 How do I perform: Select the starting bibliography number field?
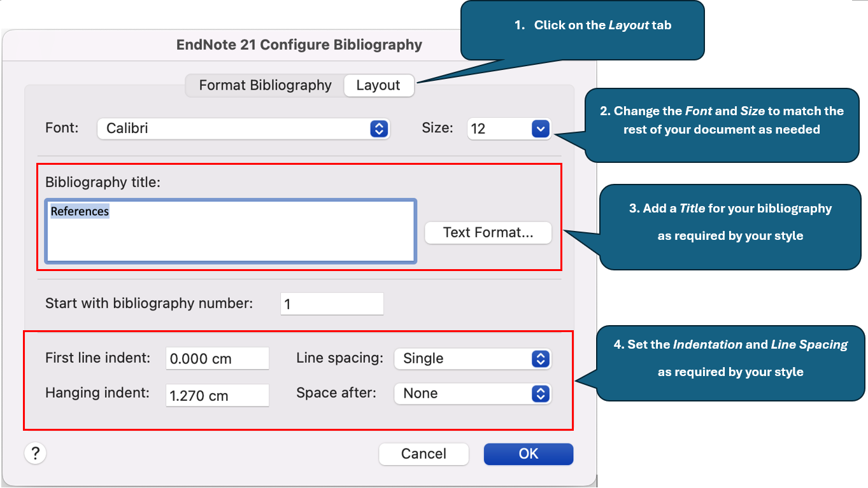pos(331,303)
